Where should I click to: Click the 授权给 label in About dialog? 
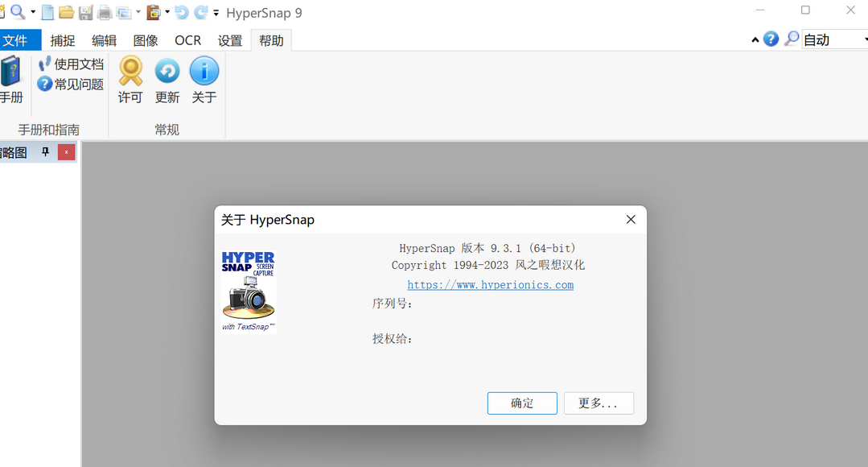392,339
